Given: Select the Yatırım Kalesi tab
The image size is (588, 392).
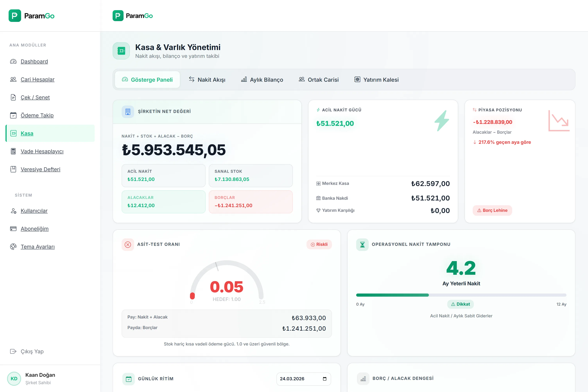Looking at the screenshot, I should [x=376, y=80].
